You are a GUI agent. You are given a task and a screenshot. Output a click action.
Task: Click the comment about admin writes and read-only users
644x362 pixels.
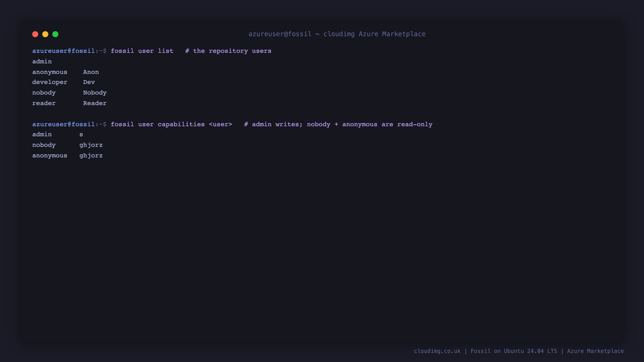click(338, 124)
